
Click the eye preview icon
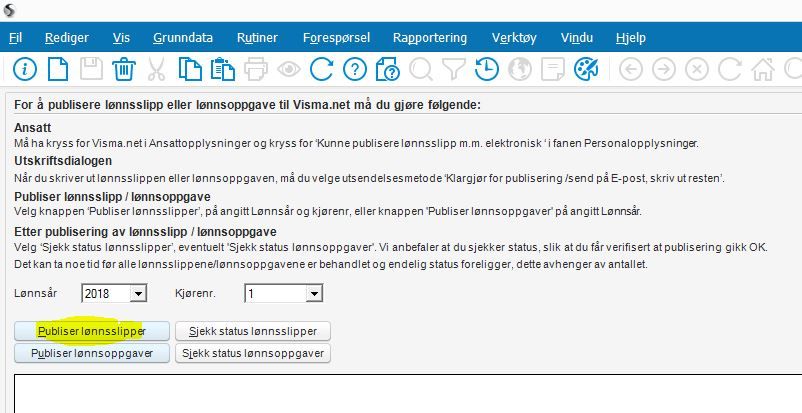tap(288, 70)
